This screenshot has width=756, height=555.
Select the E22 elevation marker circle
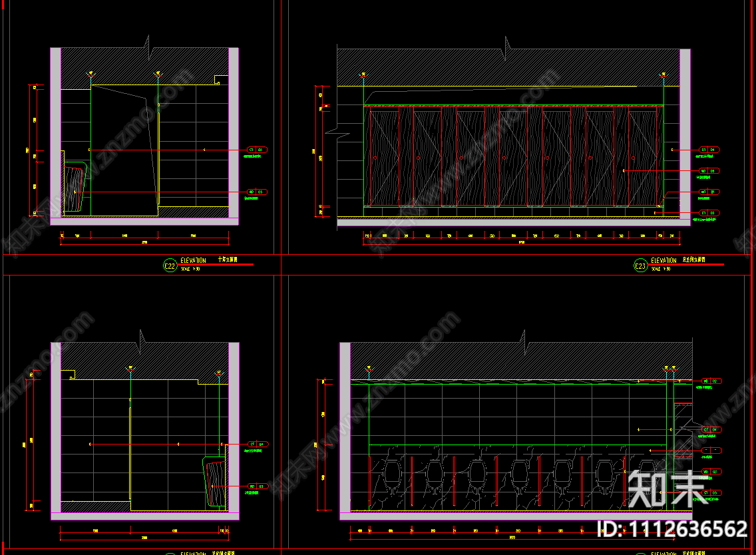[x=170, y=266]
